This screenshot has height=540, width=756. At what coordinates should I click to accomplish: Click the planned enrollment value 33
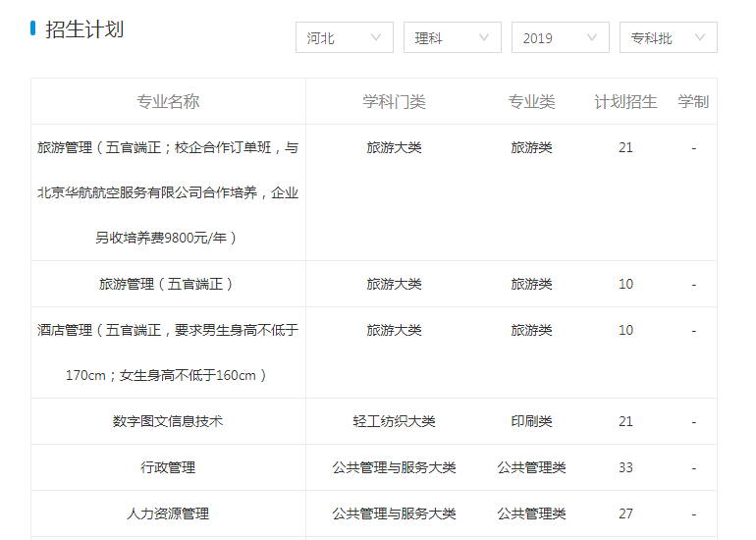[625, 467]
